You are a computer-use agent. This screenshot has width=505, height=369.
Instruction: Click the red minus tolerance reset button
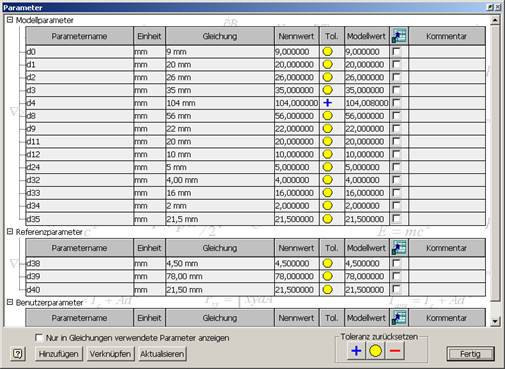(395, 351)
